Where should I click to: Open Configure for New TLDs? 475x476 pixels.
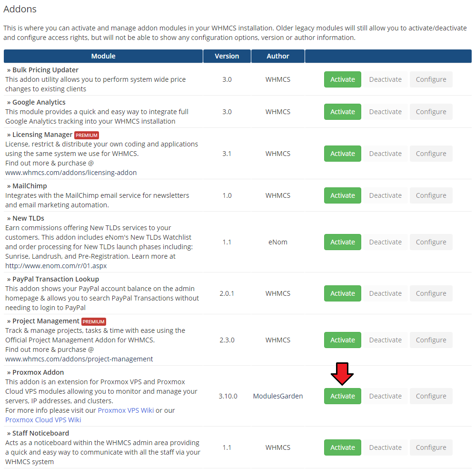(431, 242)
